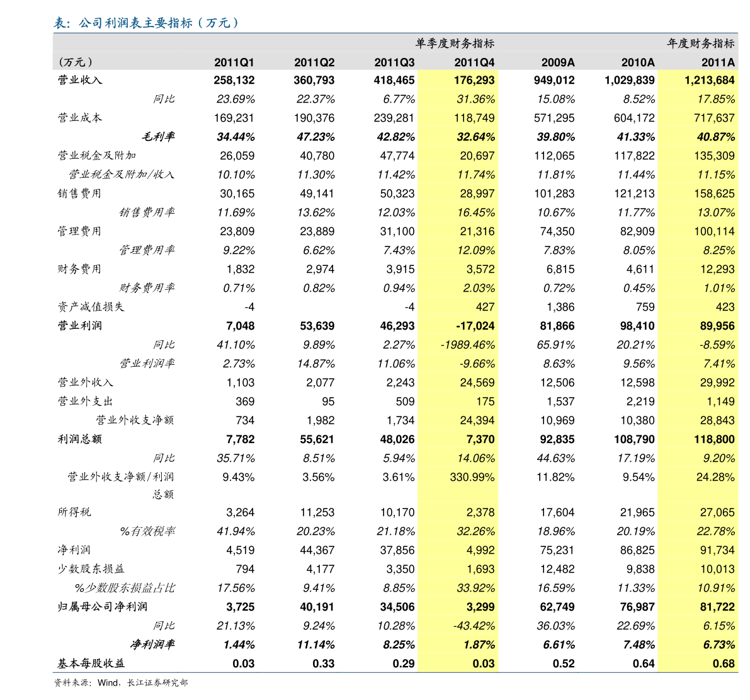
Task: Click the 0.03 value in last row
Action: (484, 663)
